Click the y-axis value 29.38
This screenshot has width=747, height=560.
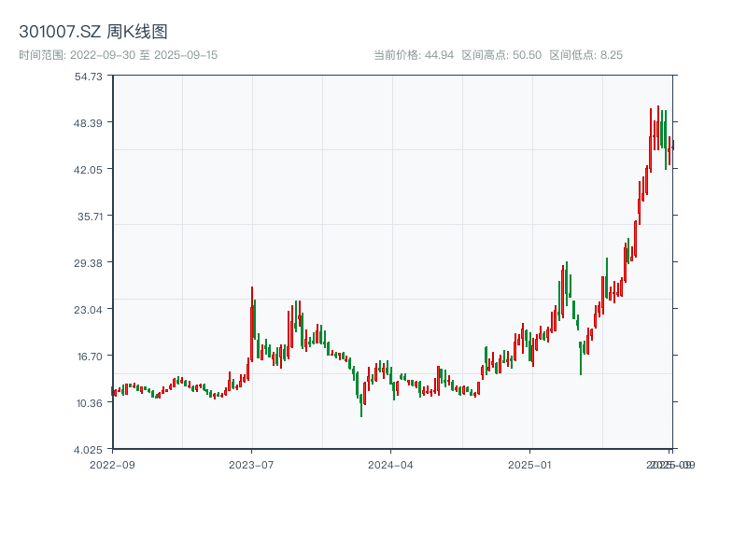pos(88,263)
